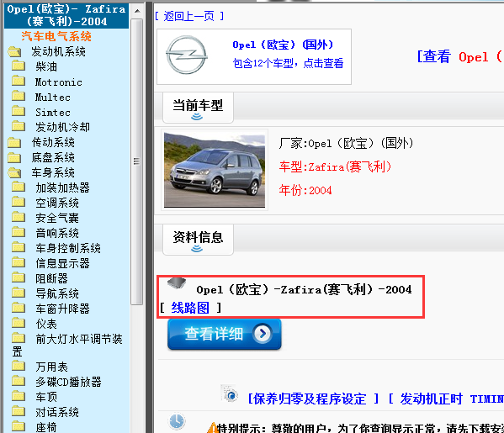Click the folder icon next to 安全气囊
Viewport: 504px width, 433px height.
[x=19, y=217]
